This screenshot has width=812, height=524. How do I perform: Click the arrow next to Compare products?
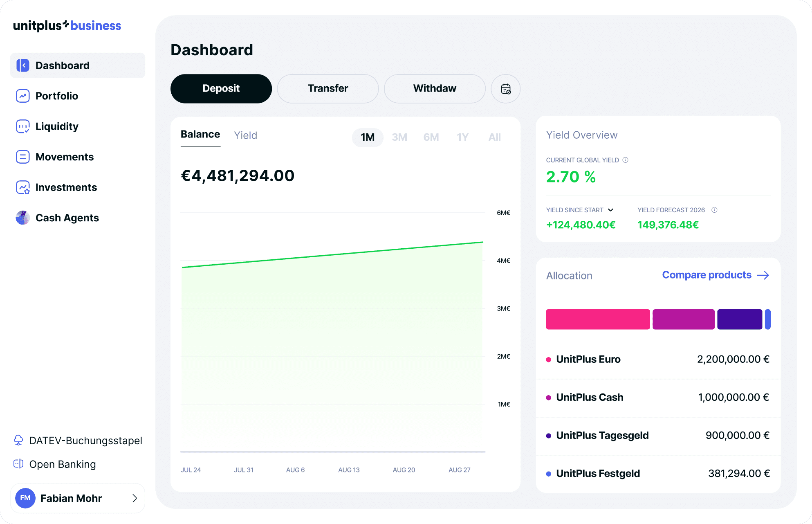click(x=763, y=275)
